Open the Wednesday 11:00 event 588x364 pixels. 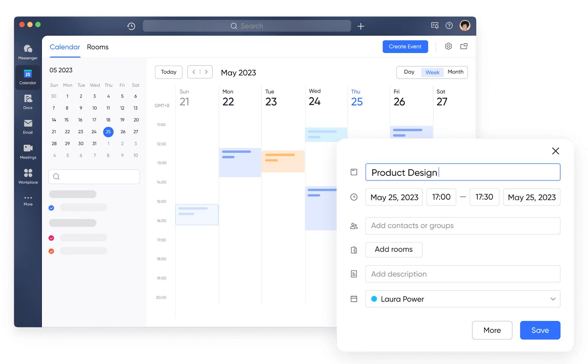(326, 134)
